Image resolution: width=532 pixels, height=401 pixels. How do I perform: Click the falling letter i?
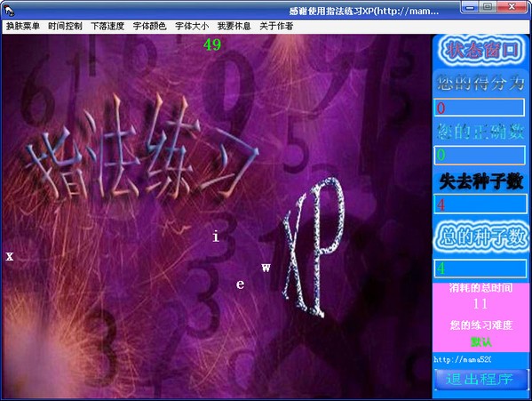coord(216,236)
